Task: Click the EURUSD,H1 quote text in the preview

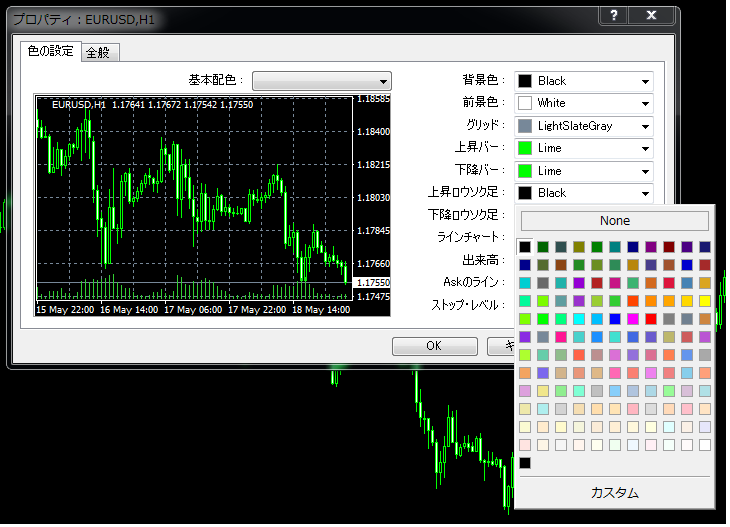Action: [x=152, y=105]
